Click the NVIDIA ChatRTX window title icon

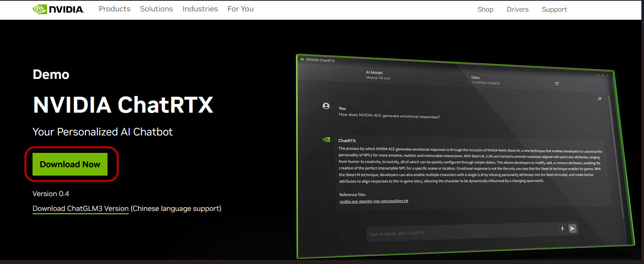(302, 59)
